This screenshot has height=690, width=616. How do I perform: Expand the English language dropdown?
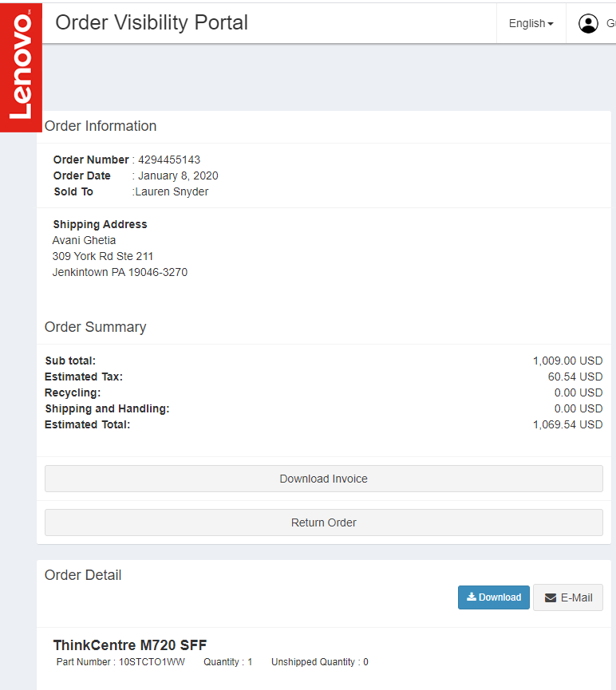click(x=531, y=24)
